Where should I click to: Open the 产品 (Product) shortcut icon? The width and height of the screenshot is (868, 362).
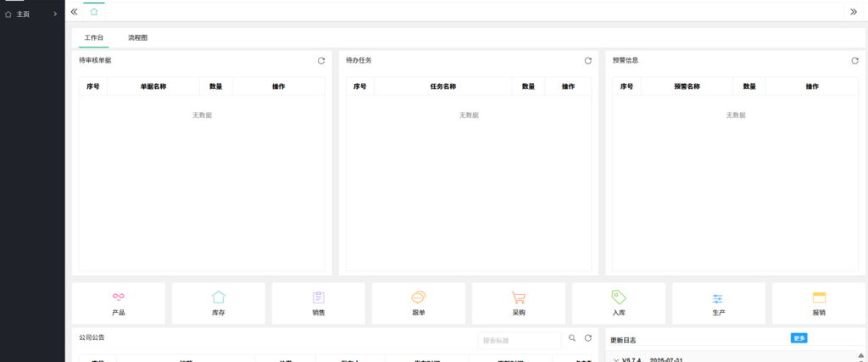(119, 298)
